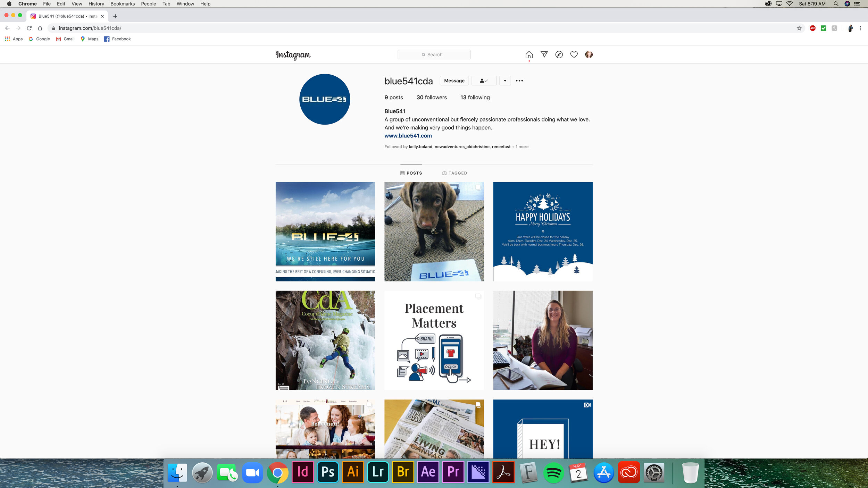The image size is (868, 488).
Task: Open the Explore compass icon
Action: click(x=559, y=54)
